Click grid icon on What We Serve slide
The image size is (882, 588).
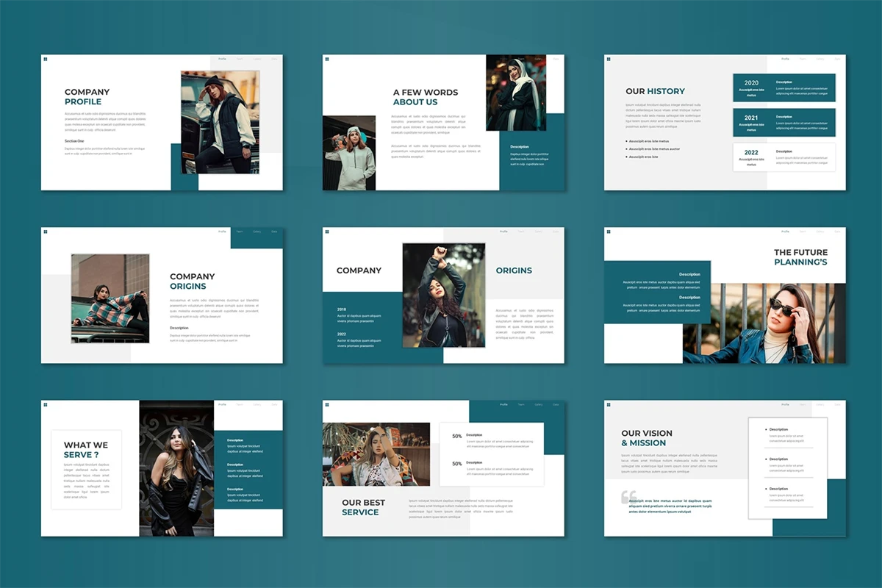coord(46,405)
